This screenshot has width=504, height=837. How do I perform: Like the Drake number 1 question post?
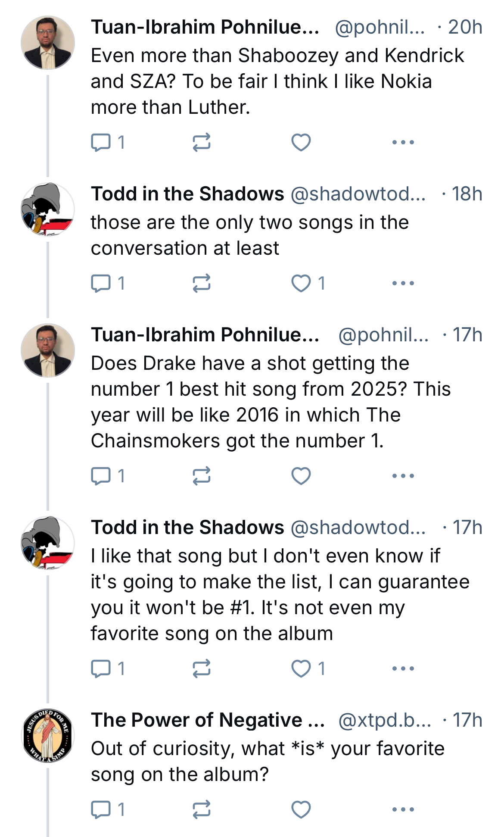point(301,476)
